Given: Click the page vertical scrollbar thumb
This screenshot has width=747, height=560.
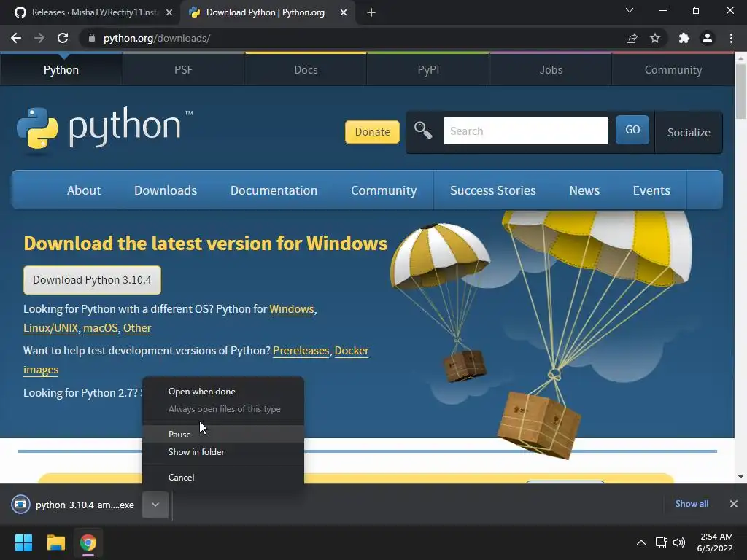Looking at the screenshot, I should (740, 91).
